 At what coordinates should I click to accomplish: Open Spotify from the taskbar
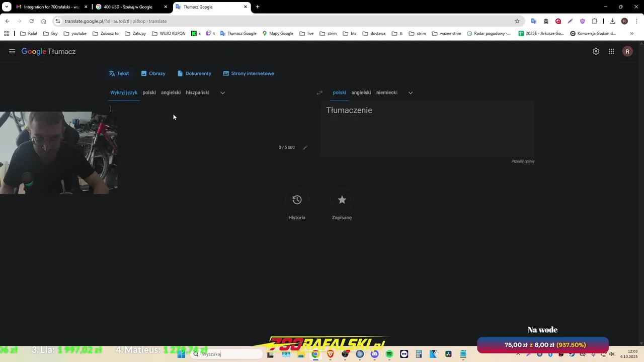[389, 354]
